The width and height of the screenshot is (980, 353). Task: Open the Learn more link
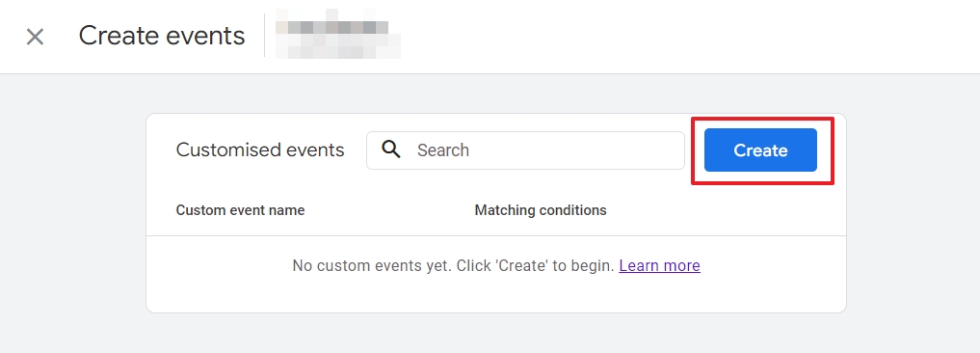click(x=659, y=265)
